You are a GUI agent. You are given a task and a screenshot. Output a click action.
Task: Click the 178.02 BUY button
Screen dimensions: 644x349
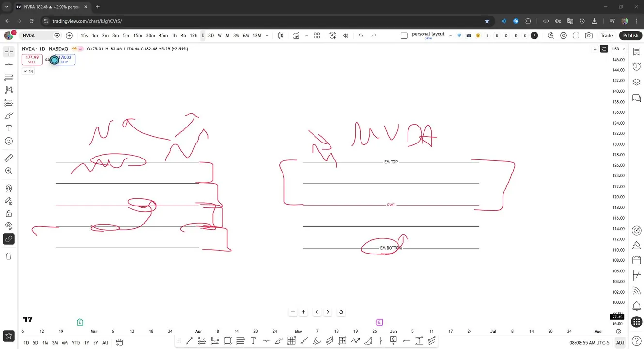[65, 60]
